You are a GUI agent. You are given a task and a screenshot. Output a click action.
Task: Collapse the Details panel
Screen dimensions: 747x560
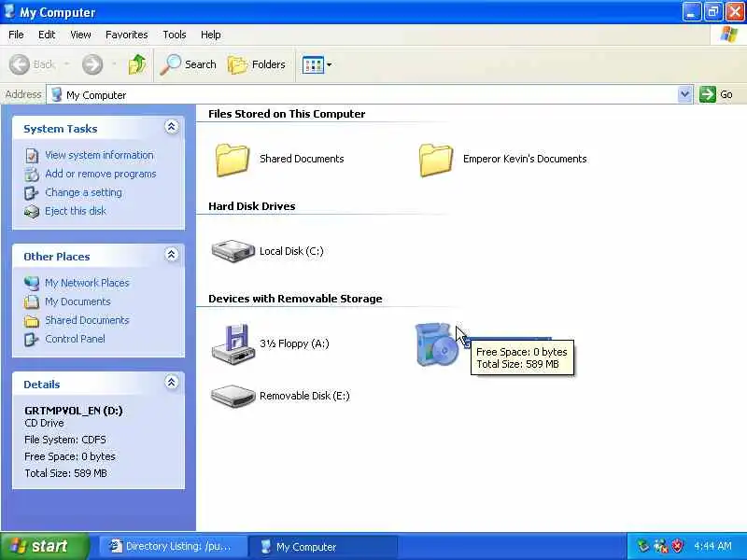click(172, 382)
